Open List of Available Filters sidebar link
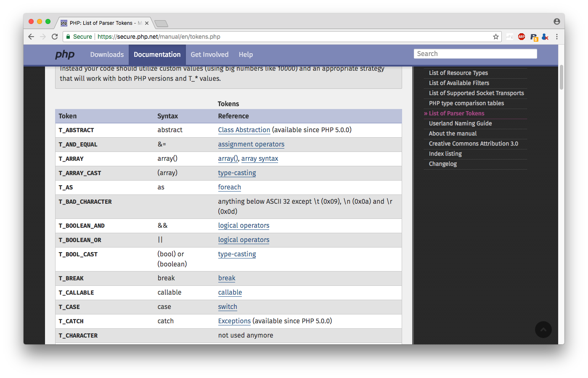 pos(459,83)
